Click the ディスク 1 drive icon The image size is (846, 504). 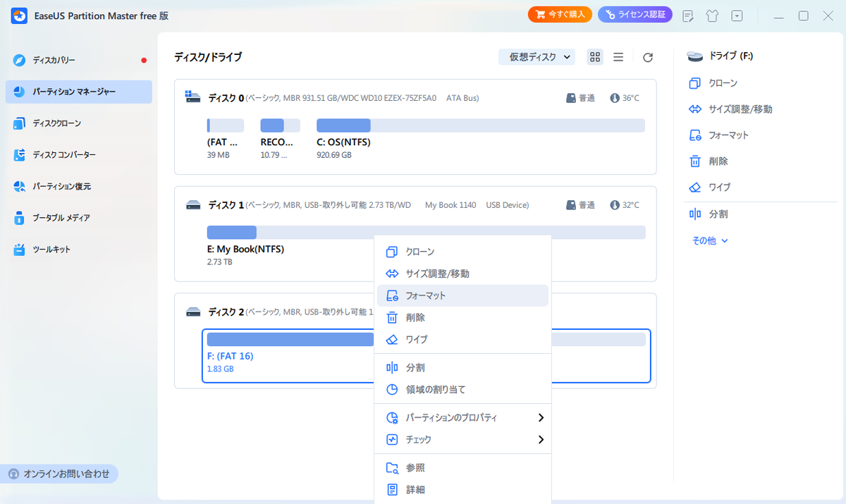coord(193,205)
